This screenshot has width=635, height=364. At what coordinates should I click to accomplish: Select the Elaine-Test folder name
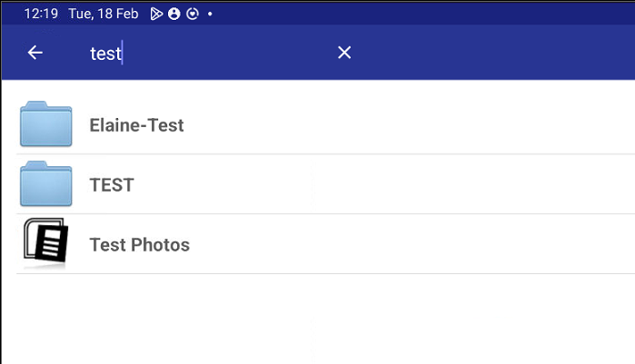click(x=136, y=125)
